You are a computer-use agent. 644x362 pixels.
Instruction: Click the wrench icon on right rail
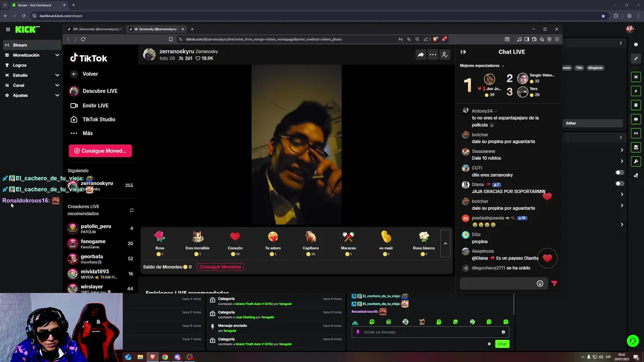636,161
